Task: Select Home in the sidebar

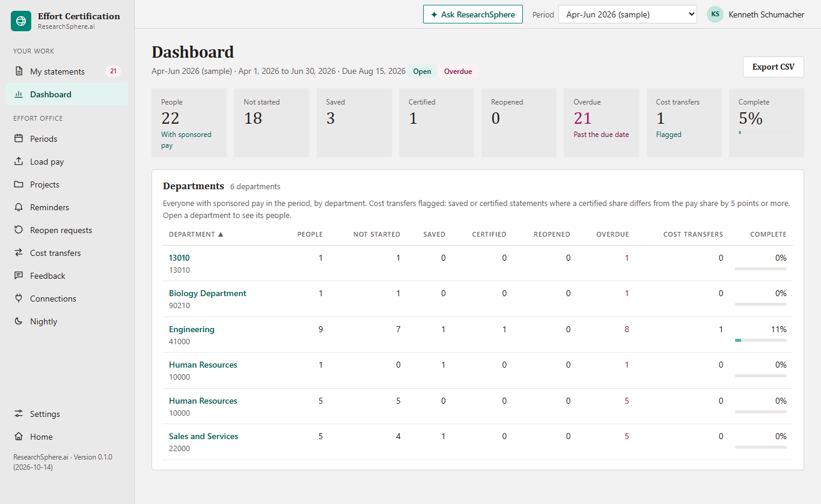Action: [67, 437]
